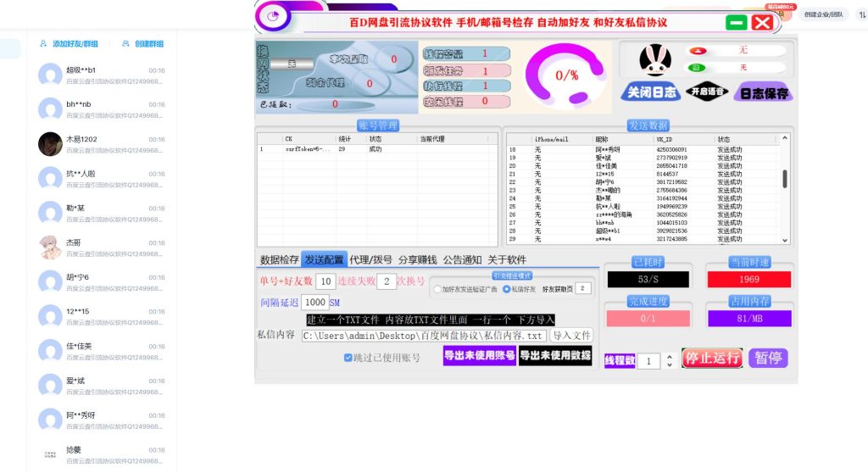The height and width of the screenshot is (473, 868).
Task: Click the 私信内容 file path field
Action: tap(424, 336)
